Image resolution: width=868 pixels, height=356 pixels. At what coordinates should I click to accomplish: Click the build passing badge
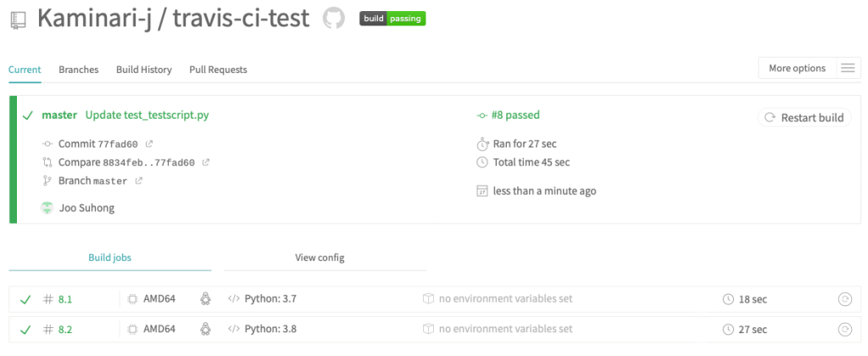(x=392, y=19)
